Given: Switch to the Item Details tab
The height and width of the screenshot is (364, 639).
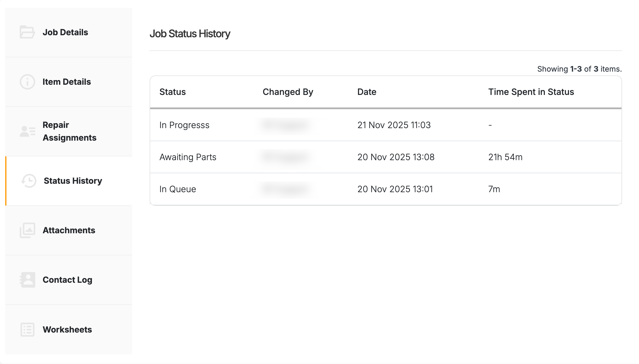Looking at the screenshot, I should click(x=67, y=82).
